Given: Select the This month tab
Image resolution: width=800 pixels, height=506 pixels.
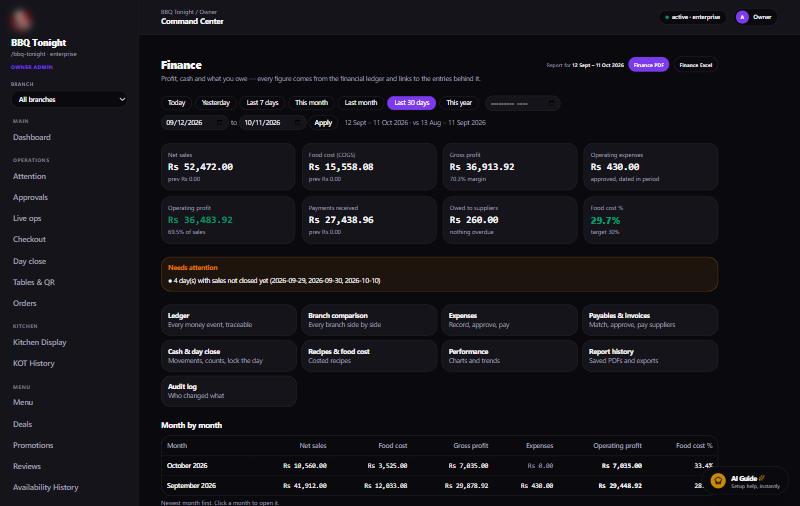Looking at the screenshot, I should pyautogui.click(x=311, y=103).
